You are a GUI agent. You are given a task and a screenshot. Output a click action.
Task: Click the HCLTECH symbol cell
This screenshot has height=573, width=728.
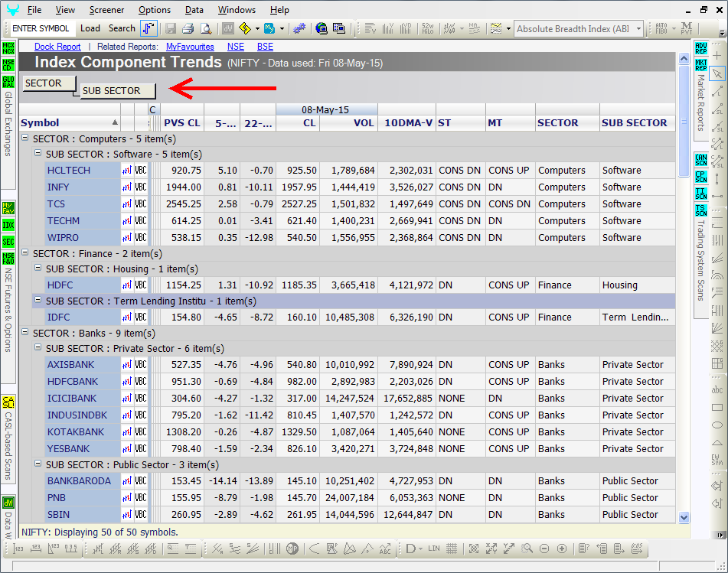[83, 171]
